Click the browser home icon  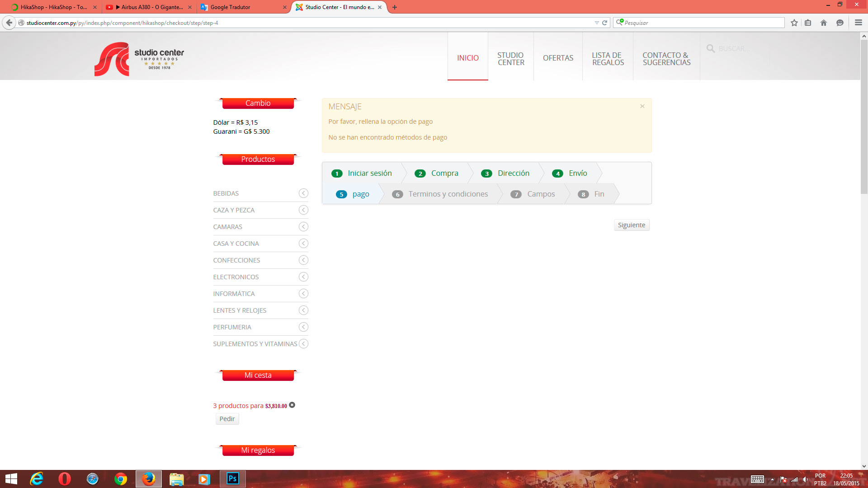823,23
